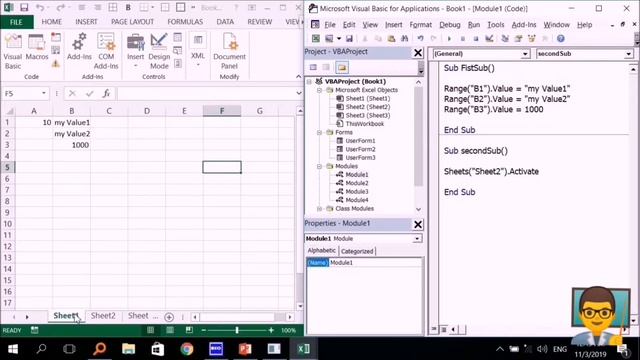Viewport: 640px width, 360px height.
Task: Switch to the REVIEW ribbon tab
Action: tap(260, 22)
